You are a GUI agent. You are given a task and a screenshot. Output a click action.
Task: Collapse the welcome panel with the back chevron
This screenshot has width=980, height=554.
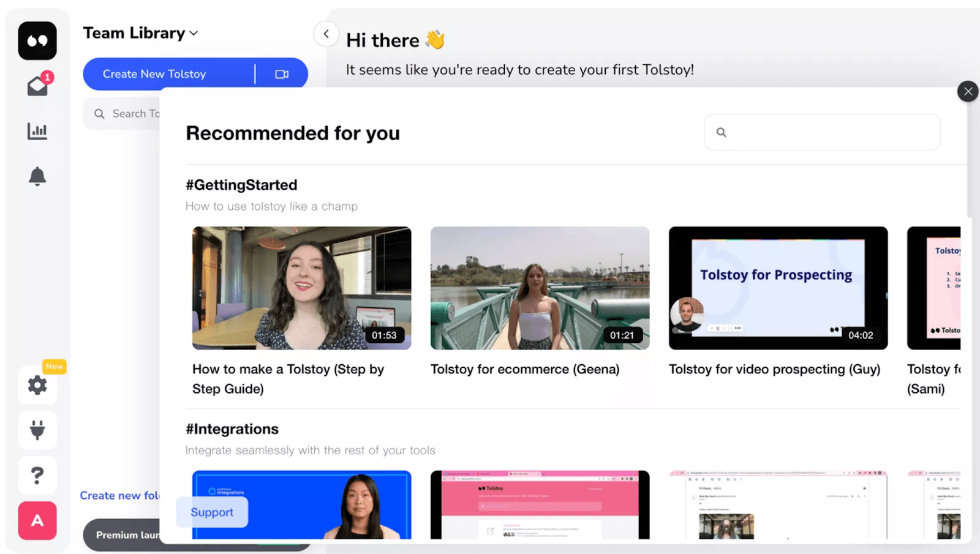coord(326,34)
